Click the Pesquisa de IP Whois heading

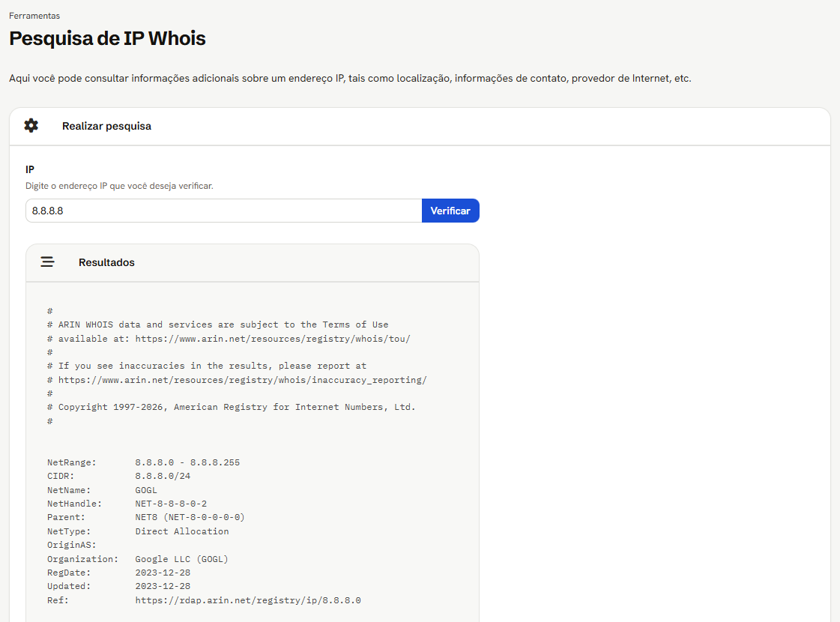tap(107, 38)
